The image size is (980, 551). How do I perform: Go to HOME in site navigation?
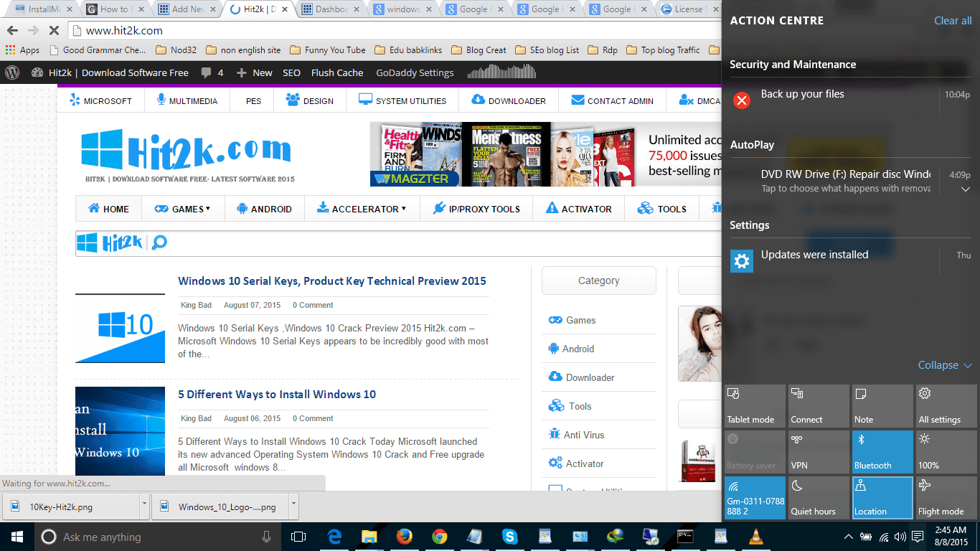(108, 209)
